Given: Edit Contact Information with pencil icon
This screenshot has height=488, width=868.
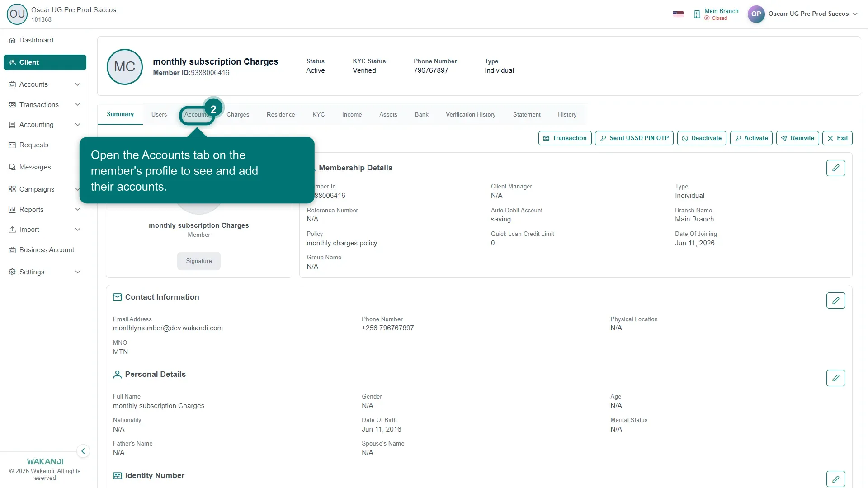Looking at the screenshot, I should tap(835, 300).
